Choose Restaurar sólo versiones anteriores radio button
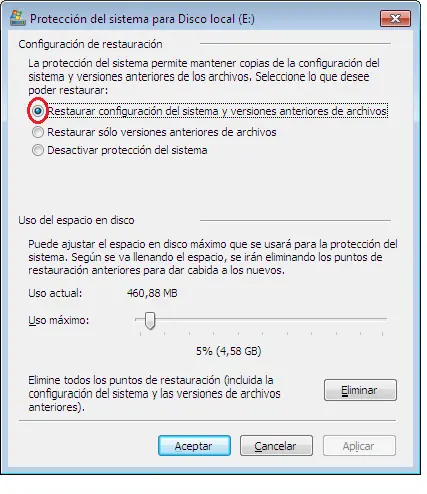 coord(38,132)
